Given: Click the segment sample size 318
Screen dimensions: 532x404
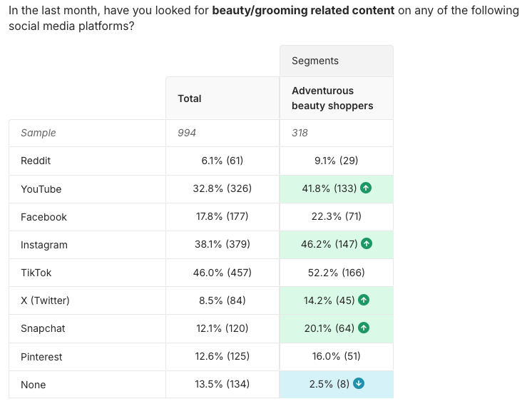Looking at the screenshot, I should tap(300, 133).
